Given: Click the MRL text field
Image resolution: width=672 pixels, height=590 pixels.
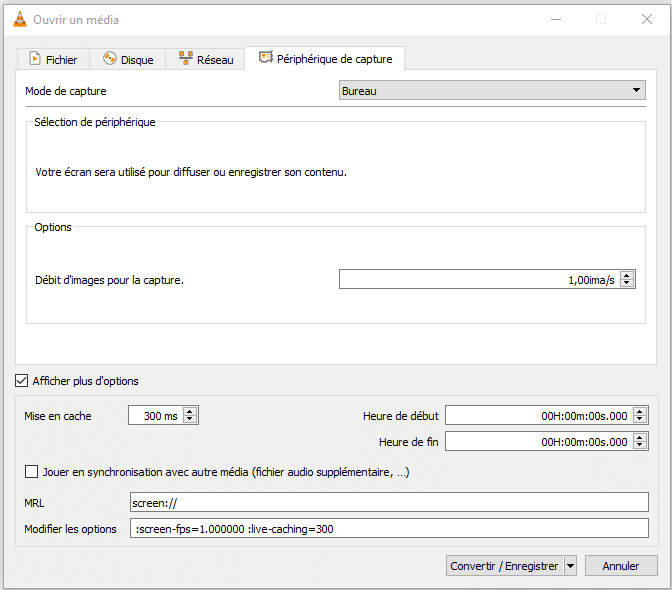Looking at the screenshot, I should (x=389, y=502).
